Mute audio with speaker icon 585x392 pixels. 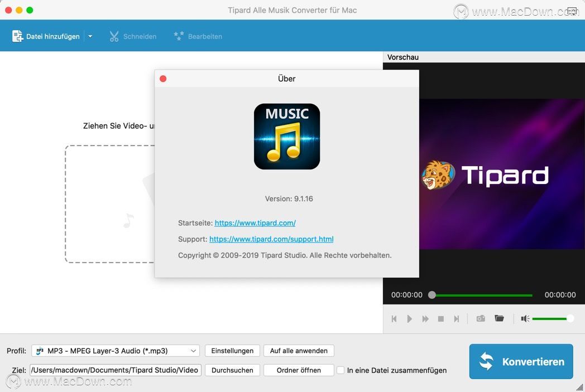[525, 318]
